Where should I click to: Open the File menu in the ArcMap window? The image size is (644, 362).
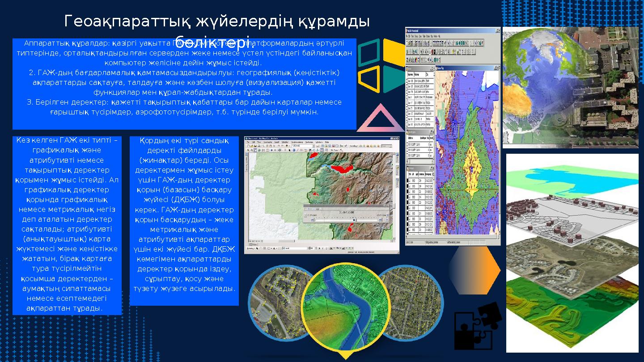coord(248,142)
